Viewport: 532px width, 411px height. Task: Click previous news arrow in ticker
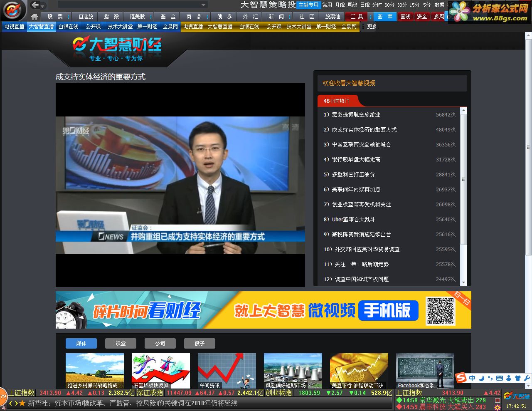click(x=11, y=403)
